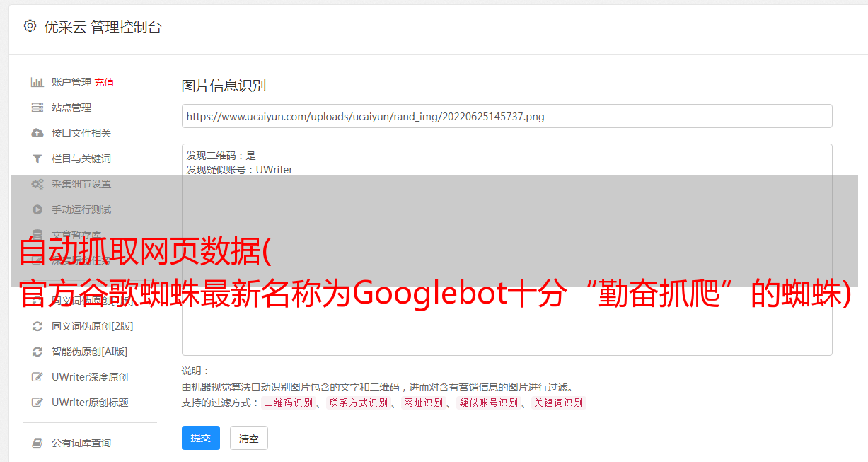Viewport: 868px width, 462px height.
Task: Open the 智能伪原创[AI版] menu item
Action: (x=90, y=352)
